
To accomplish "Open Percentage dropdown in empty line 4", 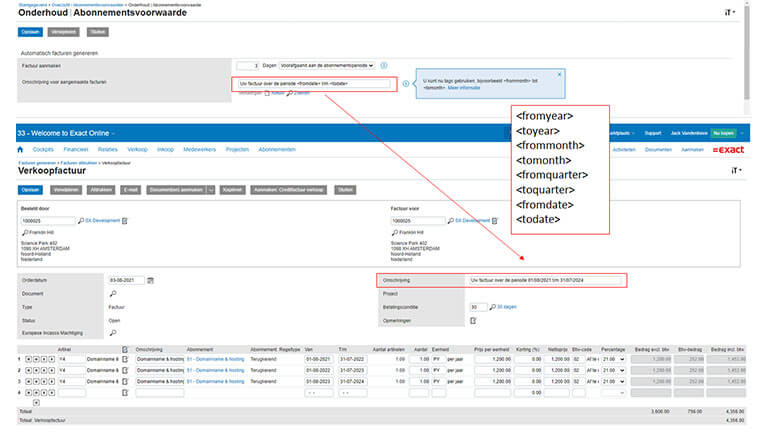I will pos(613,393).
